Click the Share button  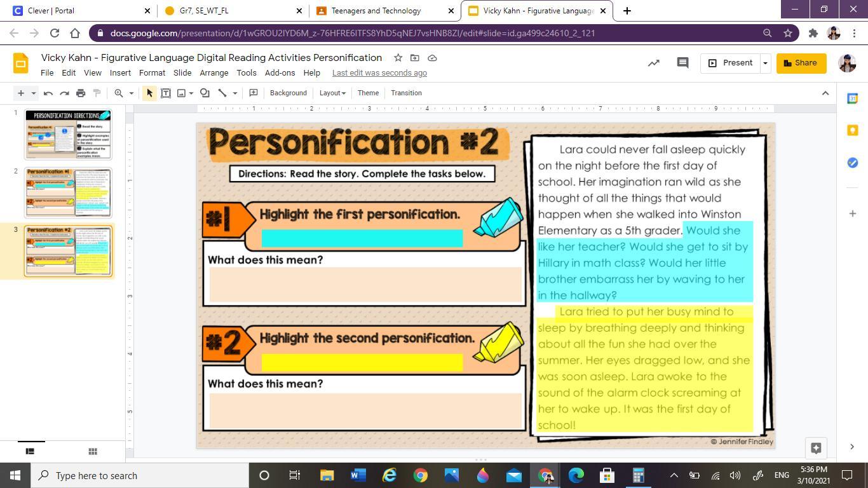point(801,63)
